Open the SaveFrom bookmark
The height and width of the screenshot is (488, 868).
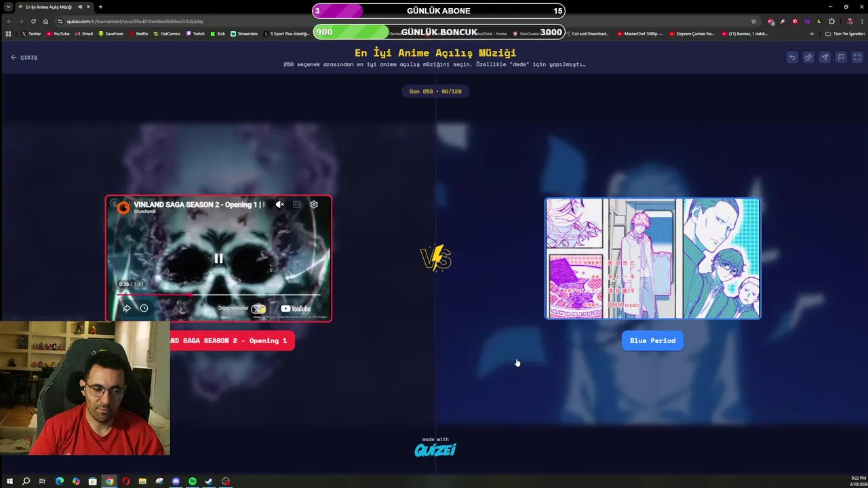(x=111, y=34)
